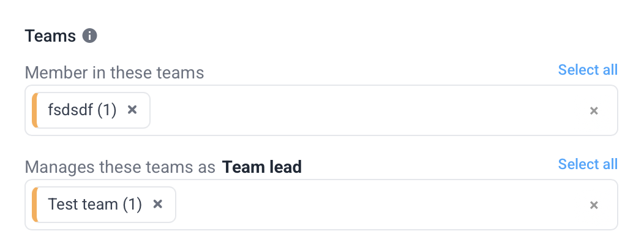Click the (1) count on Test team tag
Image resolution: width=644 pixels, height=250 pixels.
point(132,205)
